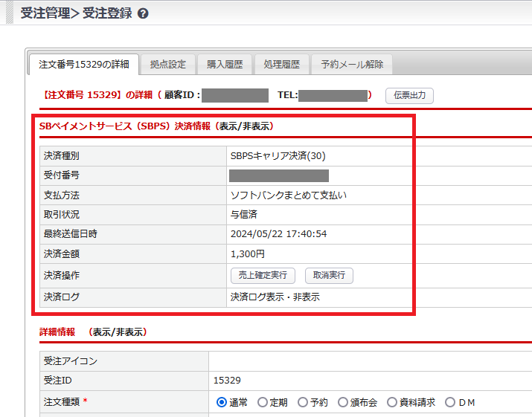Collapse the SBPS 決済情報 section header
Viewport: 532px width, 417px height.
[156, 126]
